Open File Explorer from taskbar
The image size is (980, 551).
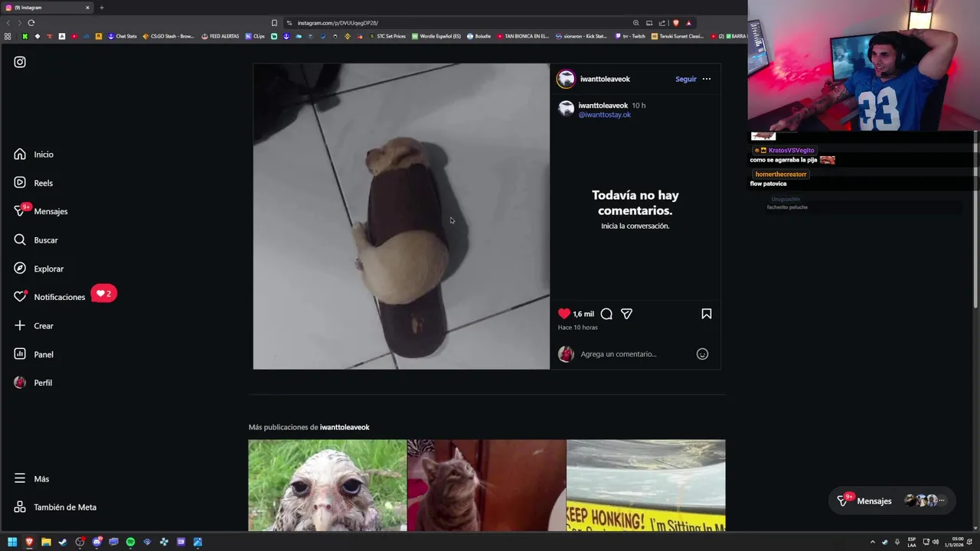46,542
